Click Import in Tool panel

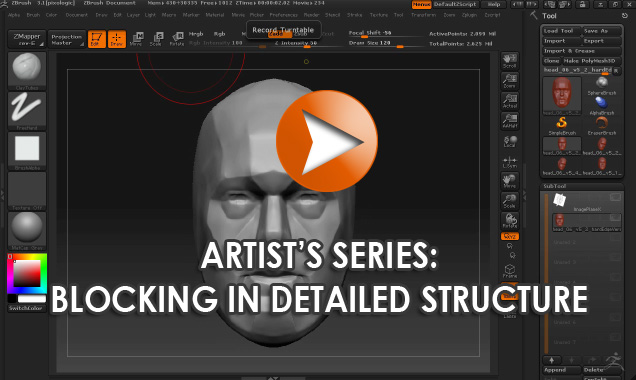point(561,41)
